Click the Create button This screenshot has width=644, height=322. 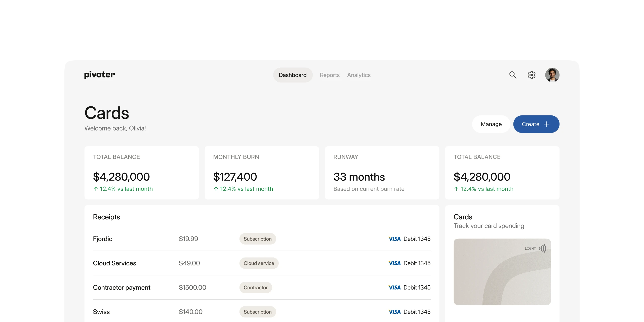pyautogui.click(x=536, y=124)
